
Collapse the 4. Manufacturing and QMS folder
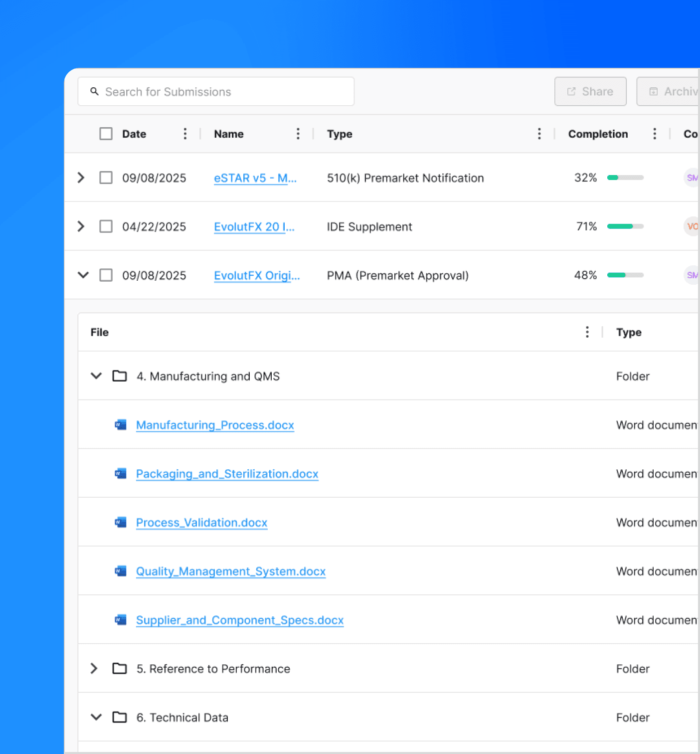pyautogui.click(x=96, y=376)
